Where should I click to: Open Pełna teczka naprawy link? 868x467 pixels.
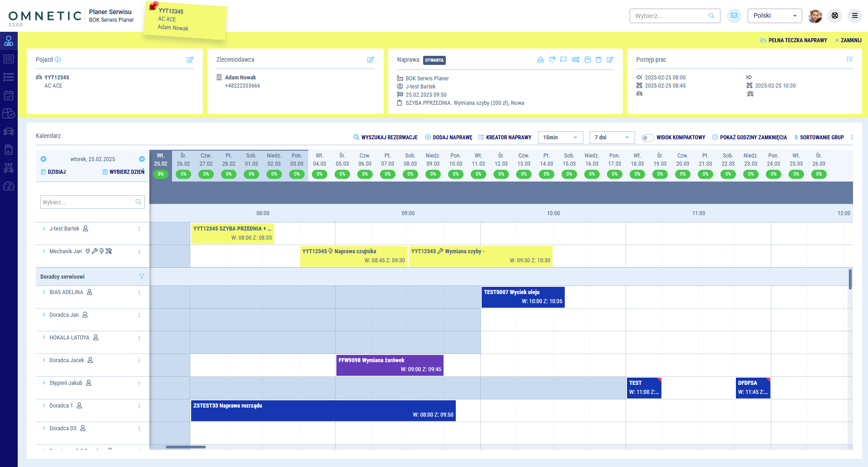[x=794, y=40]
